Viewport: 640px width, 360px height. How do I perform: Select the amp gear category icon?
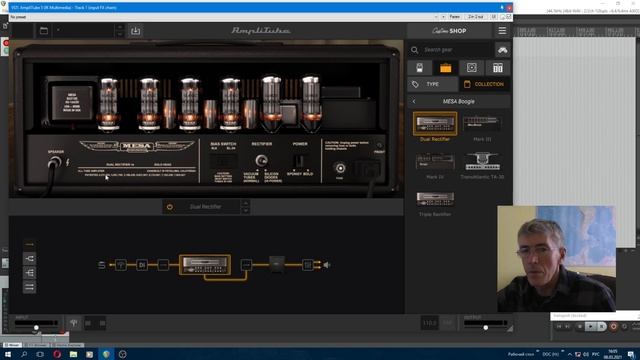[445, 68]
